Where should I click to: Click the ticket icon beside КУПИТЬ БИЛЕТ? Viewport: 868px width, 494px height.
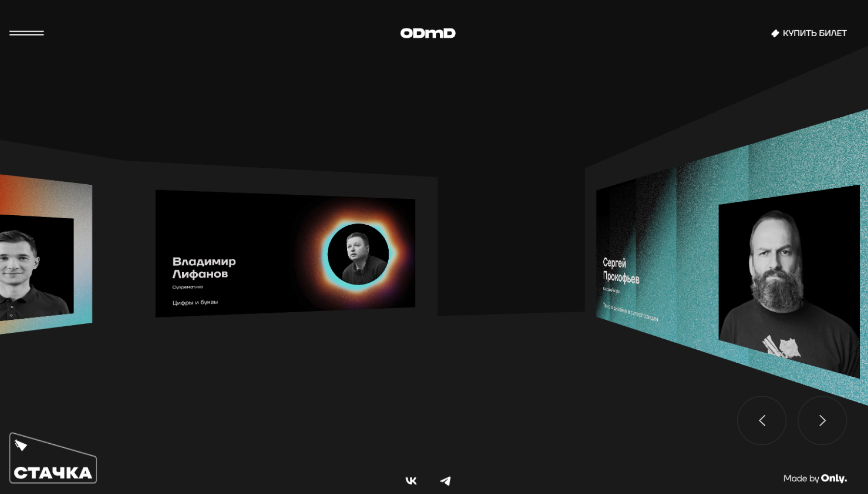(775, 33)
